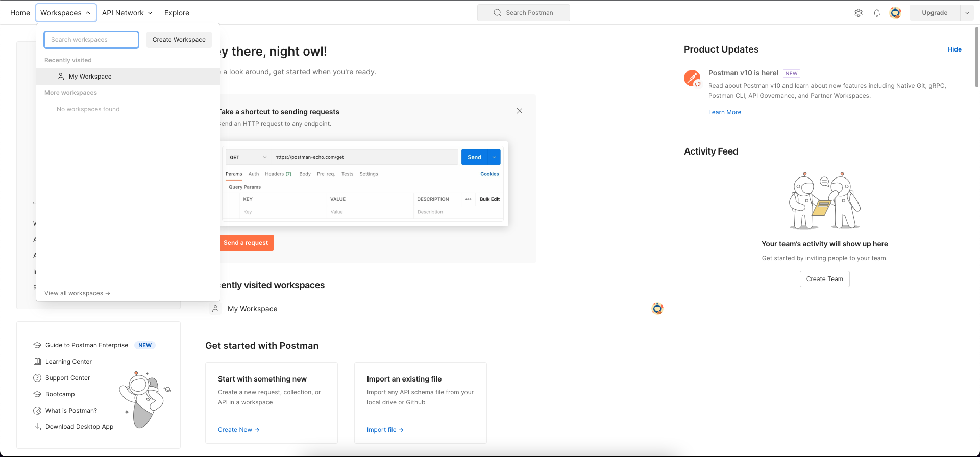This screenshot has height=457, width=980.
Task: Click the Value cell in query params
Action: click(370, 212)
